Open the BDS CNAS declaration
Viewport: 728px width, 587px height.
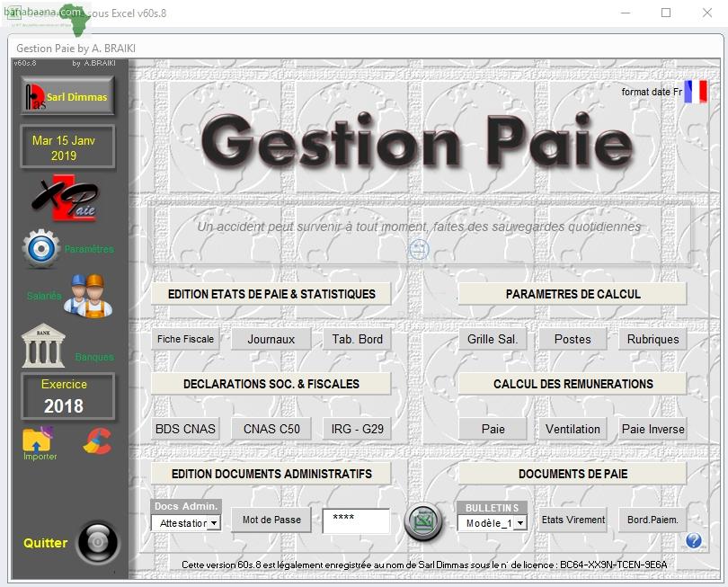tap(185, 429)
